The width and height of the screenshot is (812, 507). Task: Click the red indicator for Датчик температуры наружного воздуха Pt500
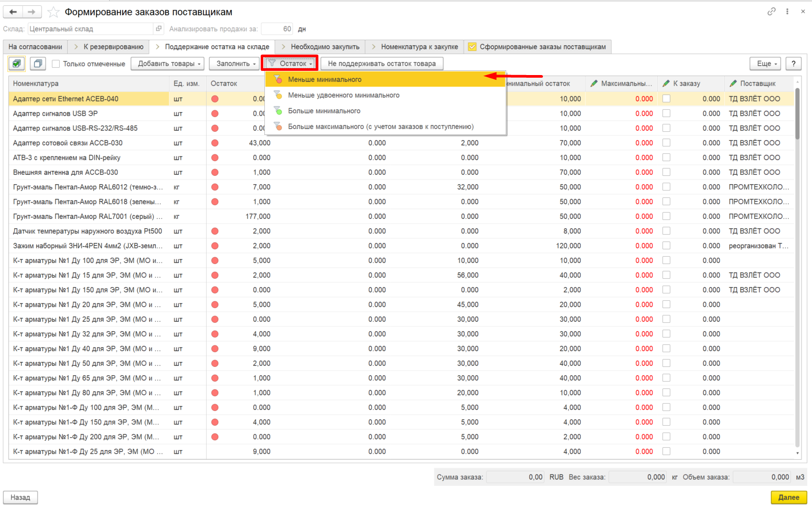pos(215,231)
